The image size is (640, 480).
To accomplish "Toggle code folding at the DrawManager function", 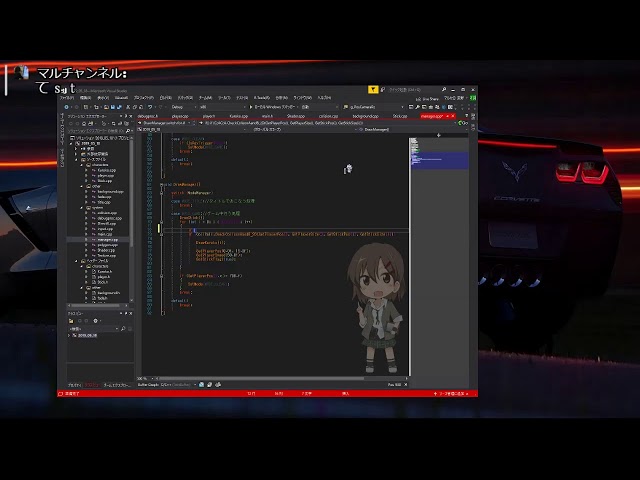I will coord(162,184).
